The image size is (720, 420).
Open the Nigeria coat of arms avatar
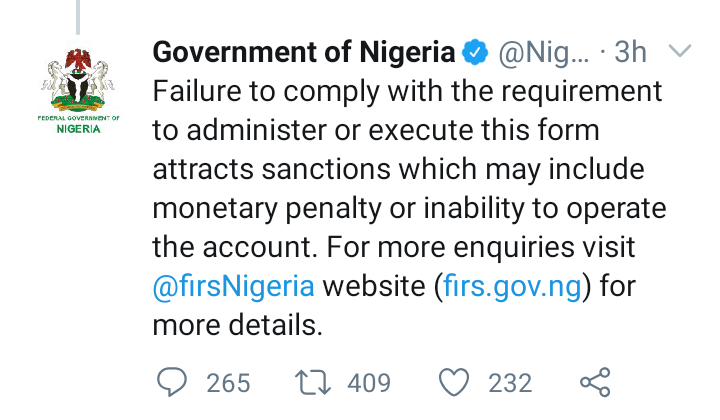click(x=84, y=84)
